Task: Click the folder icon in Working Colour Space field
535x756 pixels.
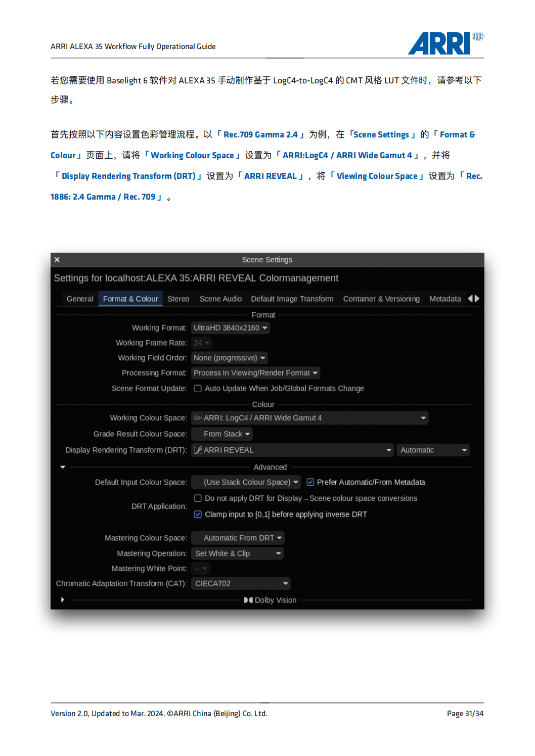Action: [198, 417]
